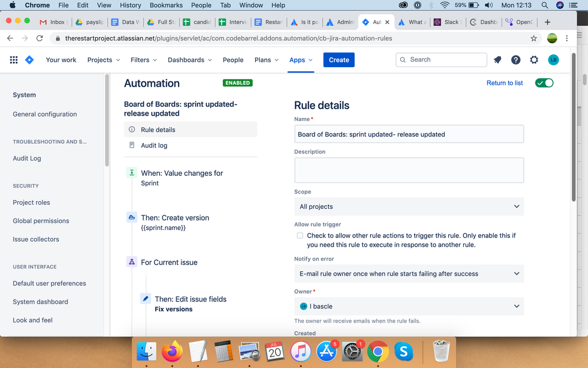Expand the Dashboards menu

coord(190,60)
